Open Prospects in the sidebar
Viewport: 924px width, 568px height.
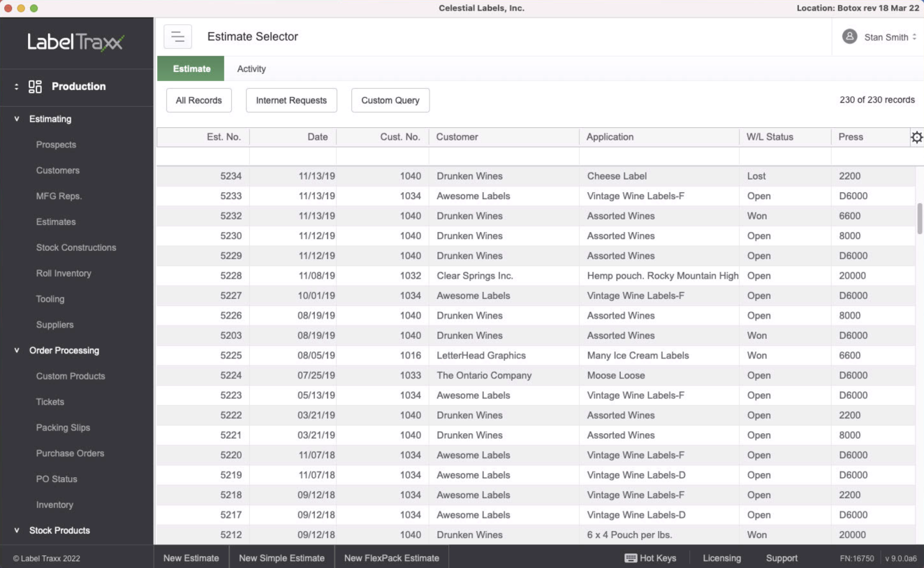pyautogui.click(x=56, y=145)
